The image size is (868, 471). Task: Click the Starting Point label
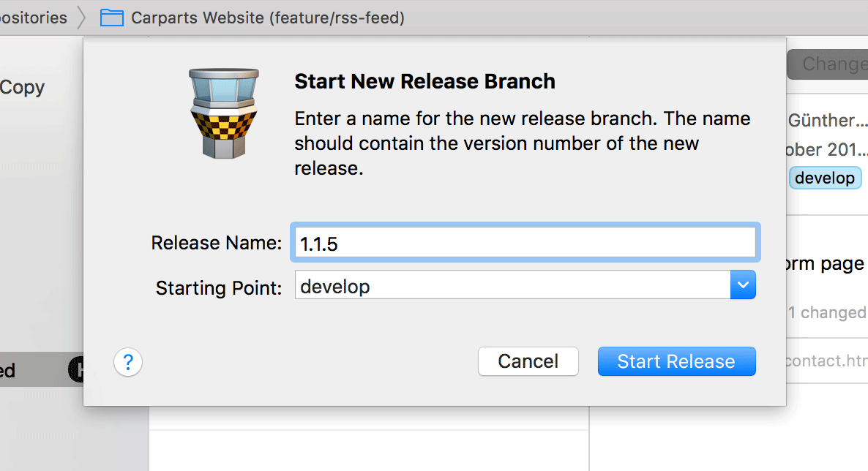tap(218, 288)
